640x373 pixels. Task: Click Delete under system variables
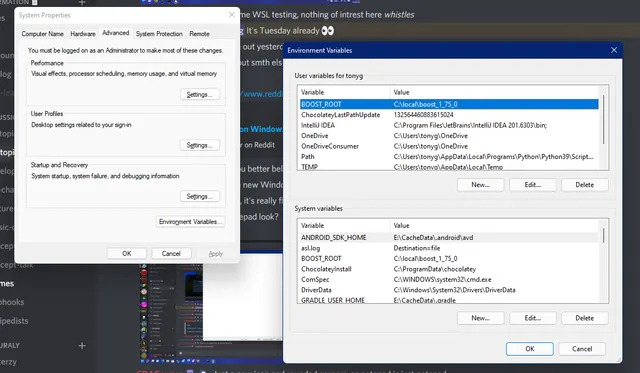(584, 318)
